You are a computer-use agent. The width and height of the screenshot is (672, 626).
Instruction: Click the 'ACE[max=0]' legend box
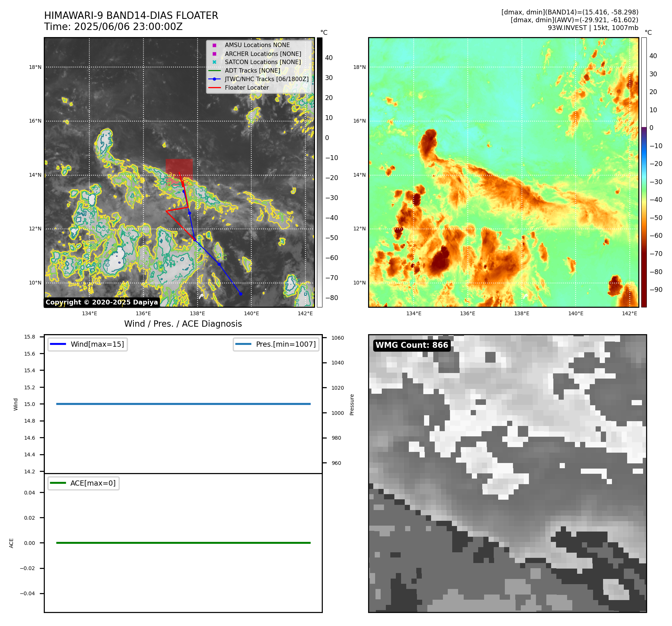83,483
